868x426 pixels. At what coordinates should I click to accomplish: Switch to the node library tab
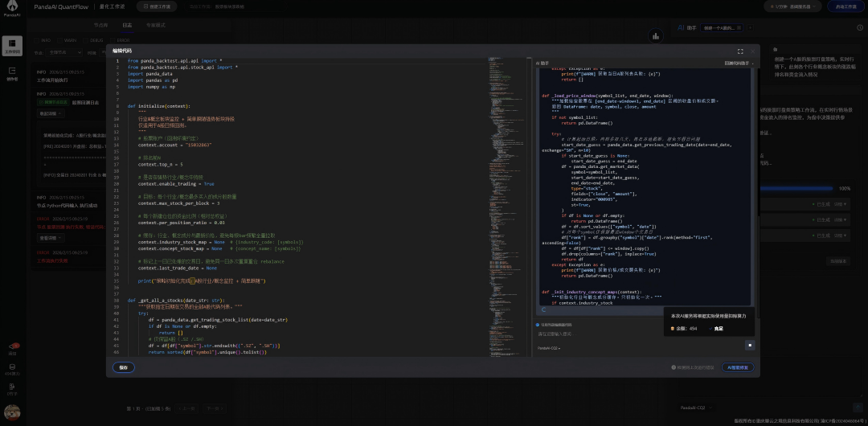(x=100, y=26)
